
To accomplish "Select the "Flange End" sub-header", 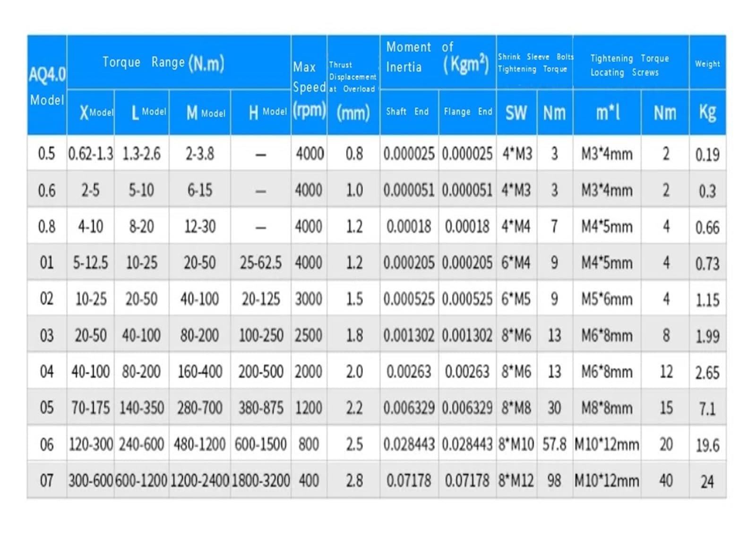I will click(468, 112).
